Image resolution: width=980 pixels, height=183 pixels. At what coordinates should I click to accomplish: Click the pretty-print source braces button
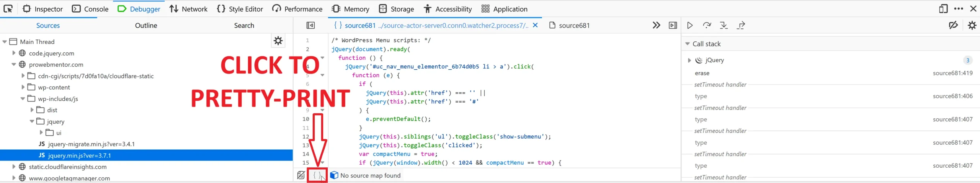317,175
